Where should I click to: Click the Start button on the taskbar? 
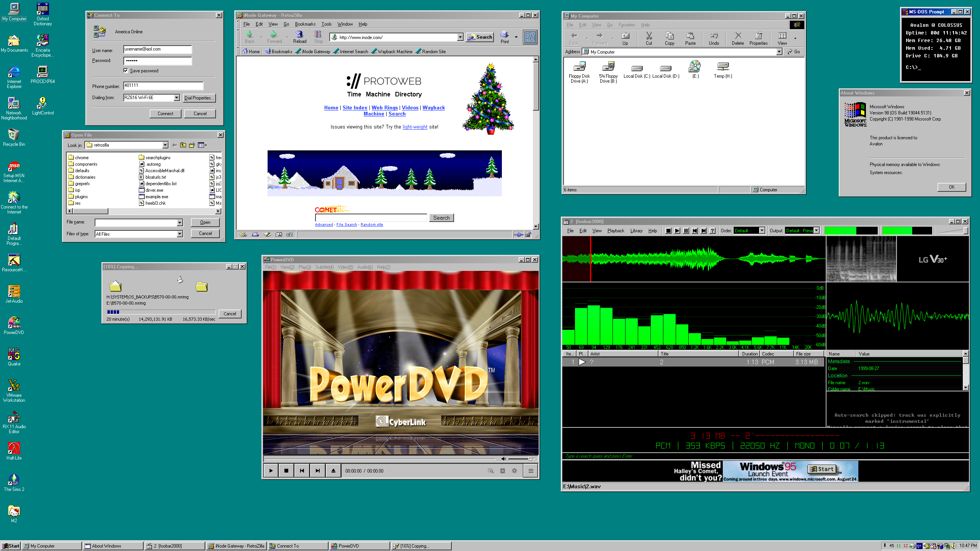point(11,546)
